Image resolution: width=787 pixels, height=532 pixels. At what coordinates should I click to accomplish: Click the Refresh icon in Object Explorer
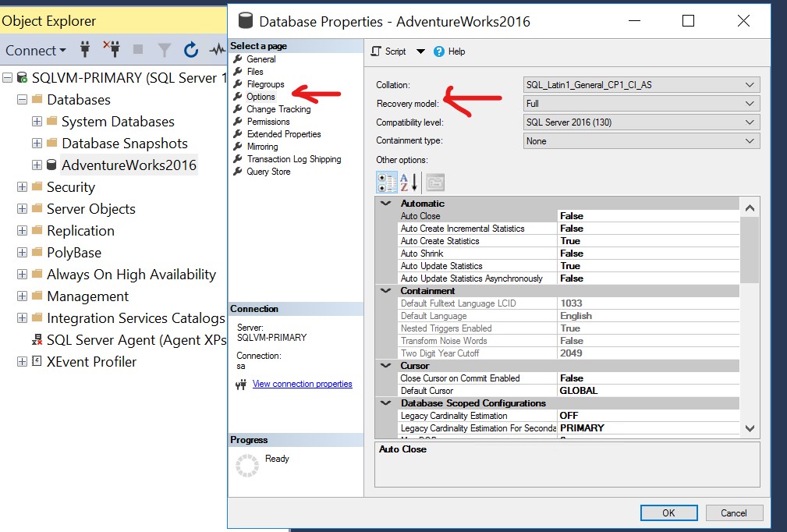[x=191, y=50]
